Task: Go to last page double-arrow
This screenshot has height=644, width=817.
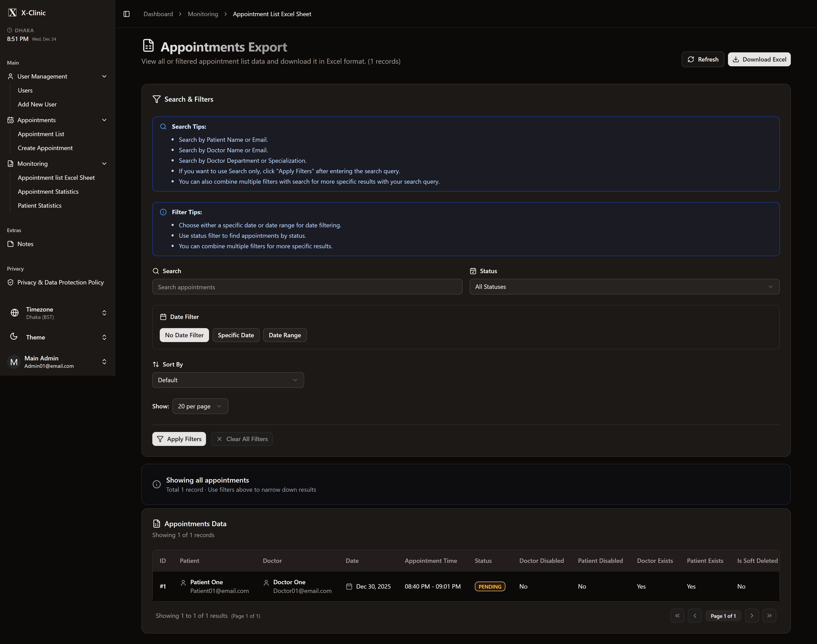Action: pos(769,616)
